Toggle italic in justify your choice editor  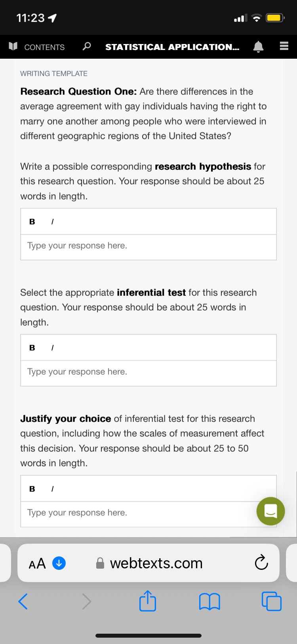52,489
